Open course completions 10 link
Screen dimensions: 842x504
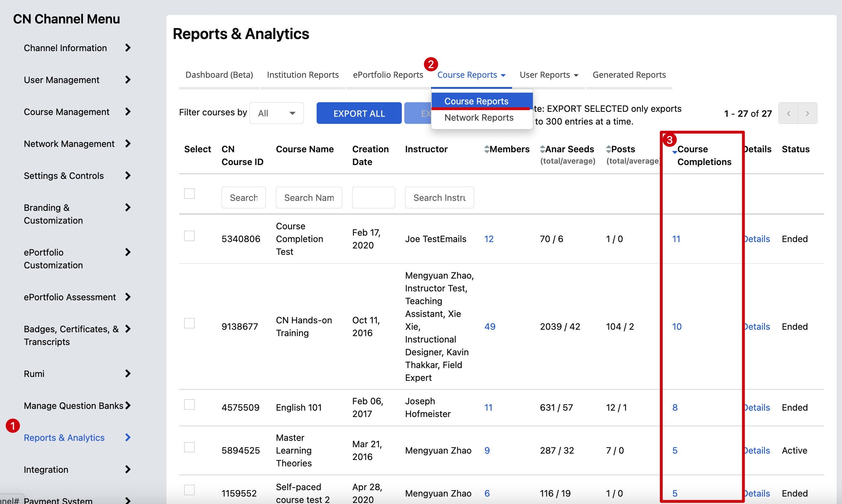(x=677, y=327)
